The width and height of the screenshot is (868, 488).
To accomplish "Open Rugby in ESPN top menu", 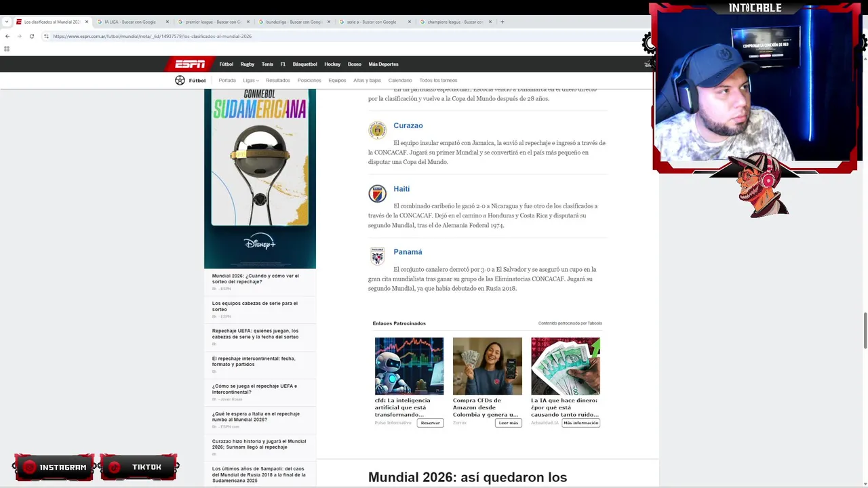I will pos(248,64).
